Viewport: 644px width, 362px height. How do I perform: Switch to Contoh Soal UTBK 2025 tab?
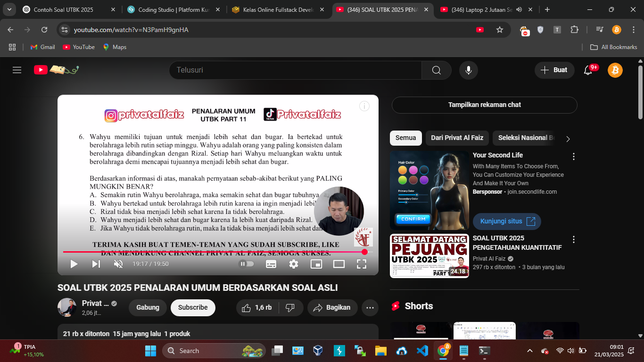pyautogui.click(x=68, y=9)
